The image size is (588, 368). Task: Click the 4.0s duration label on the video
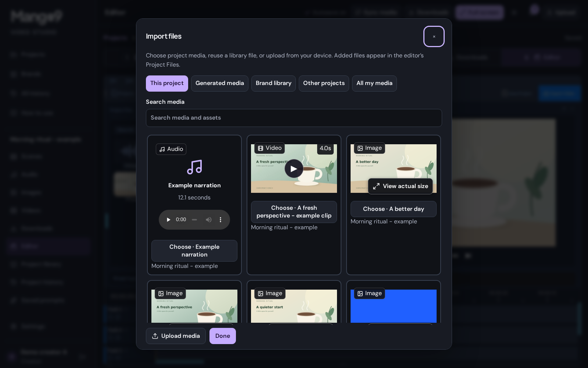[x=325, y=148]
